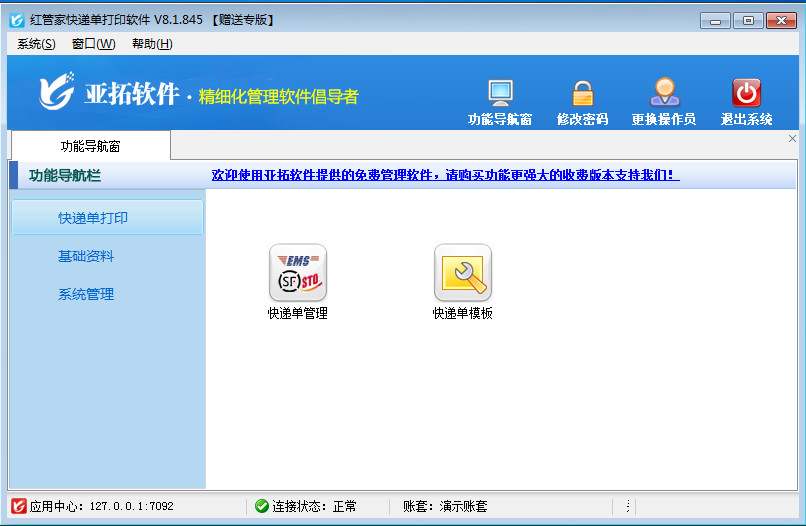
Task: Open the 系统(S) menu
Action: click(36, 44)
